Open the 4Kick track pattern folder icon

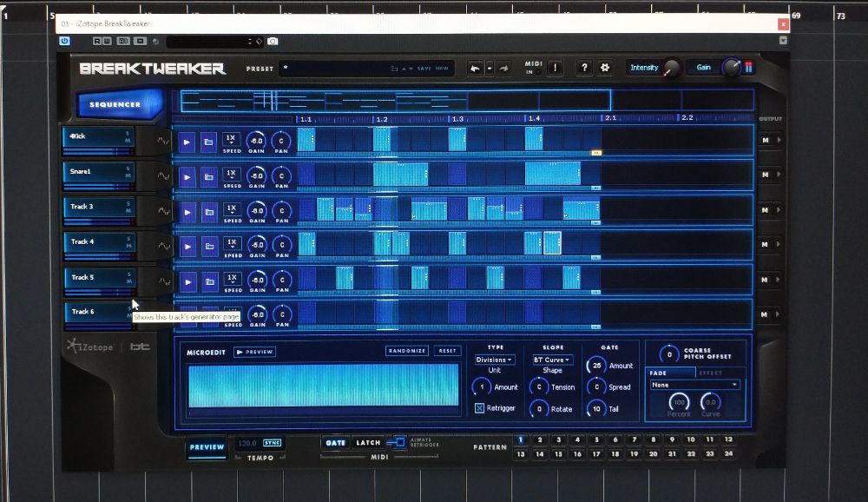208,142
